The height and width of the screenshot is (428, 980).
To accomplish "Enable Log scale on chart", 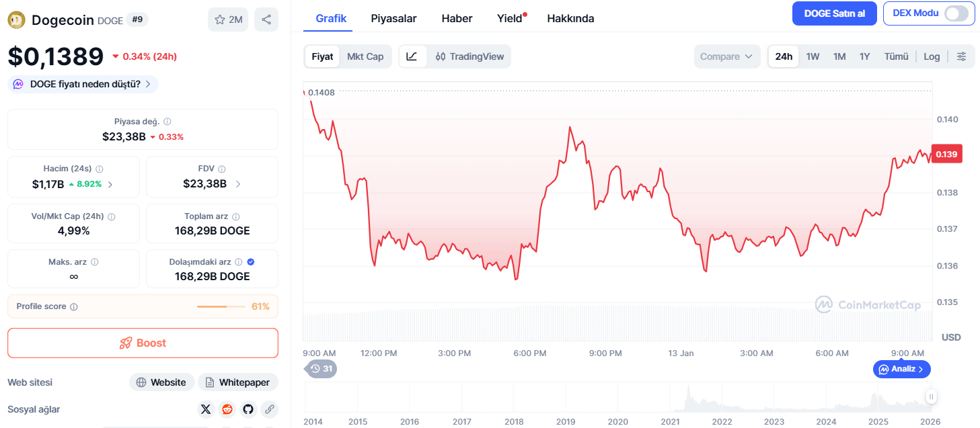I will click(932, 56).
